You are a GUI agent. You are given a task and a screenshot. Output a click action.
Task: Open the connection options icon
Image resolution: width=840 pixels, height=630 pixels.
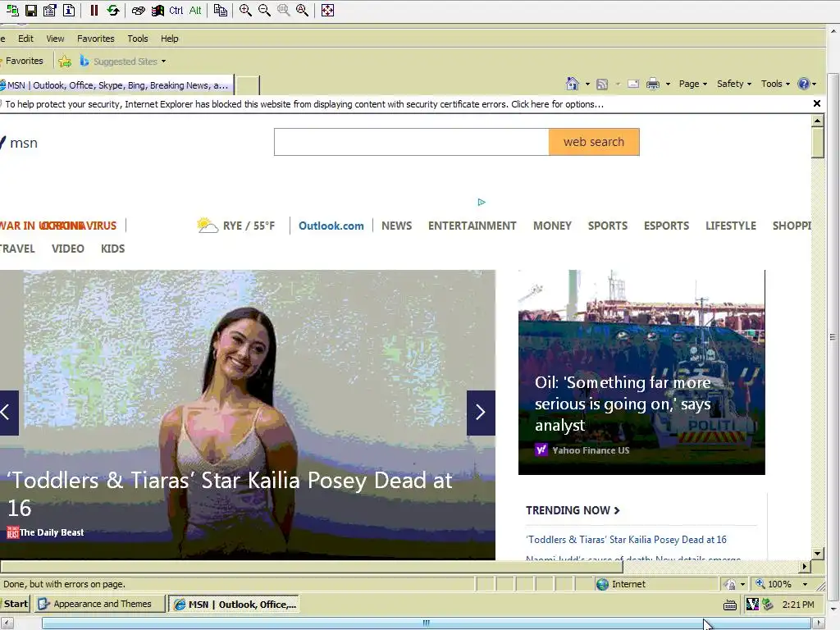click(50, 10)
